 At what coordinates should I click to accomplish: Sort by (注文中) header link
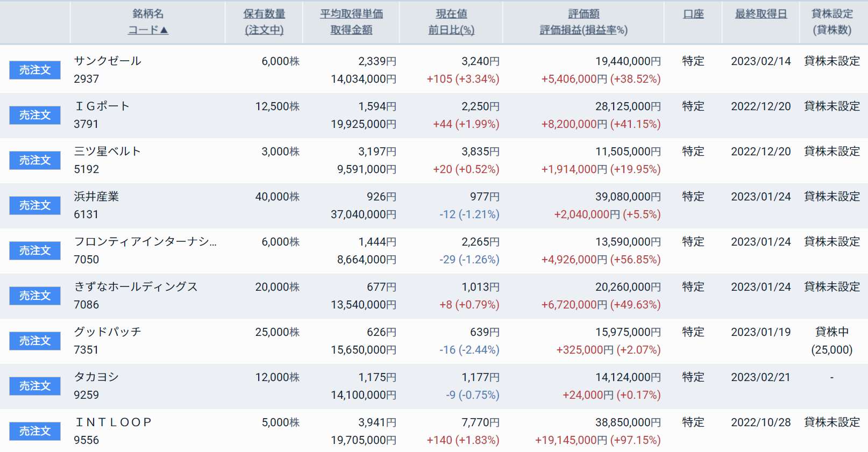click(x=264, y=30)
